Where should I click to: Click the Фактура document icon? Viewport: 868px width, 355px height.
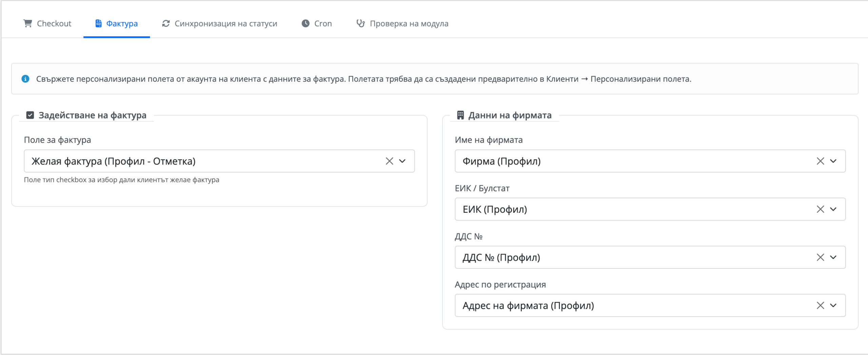pos(98,23)
